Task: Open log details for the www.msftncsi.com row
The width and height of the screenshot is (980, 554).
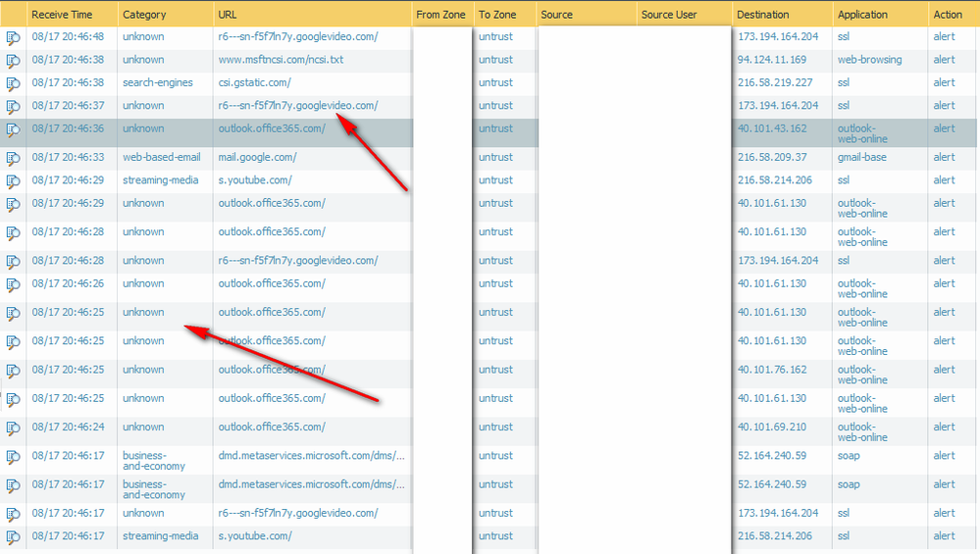Action: coord(13,61)
